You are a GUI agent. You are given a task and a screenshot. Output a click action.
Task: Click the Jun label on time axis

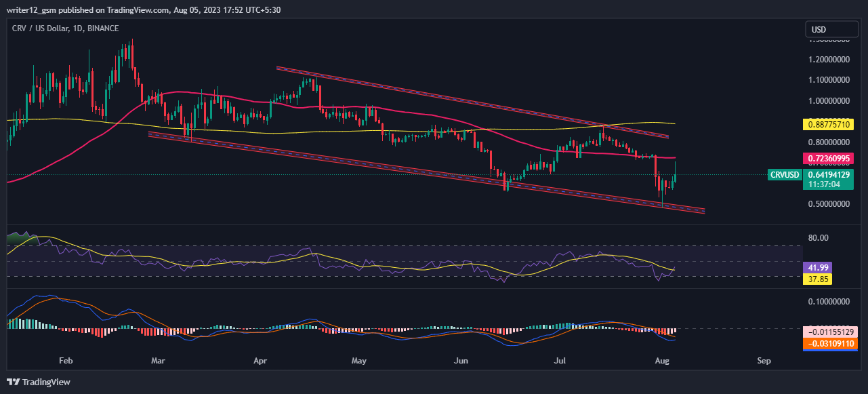(461, 361)
